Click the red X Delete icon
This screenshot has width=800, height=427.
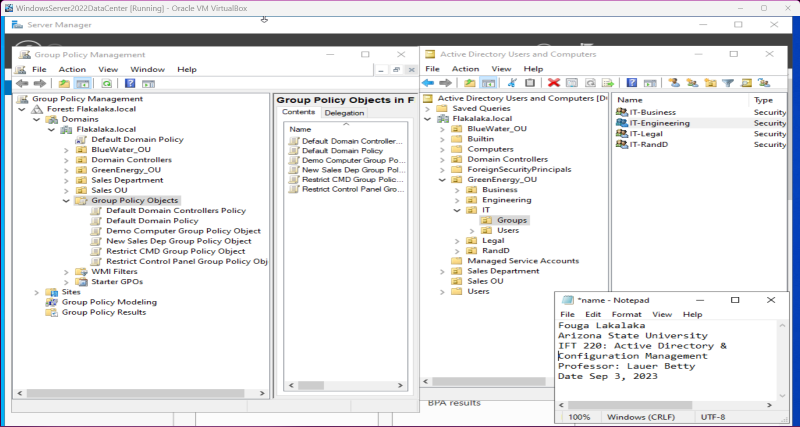pyautogui.click(x=554, y=83)
